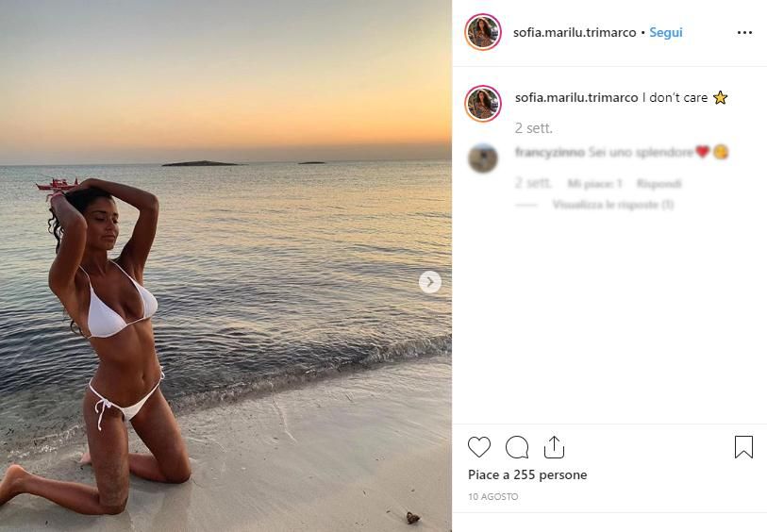Advance to next photo with the carousel arrow

(x=430, y=282)
